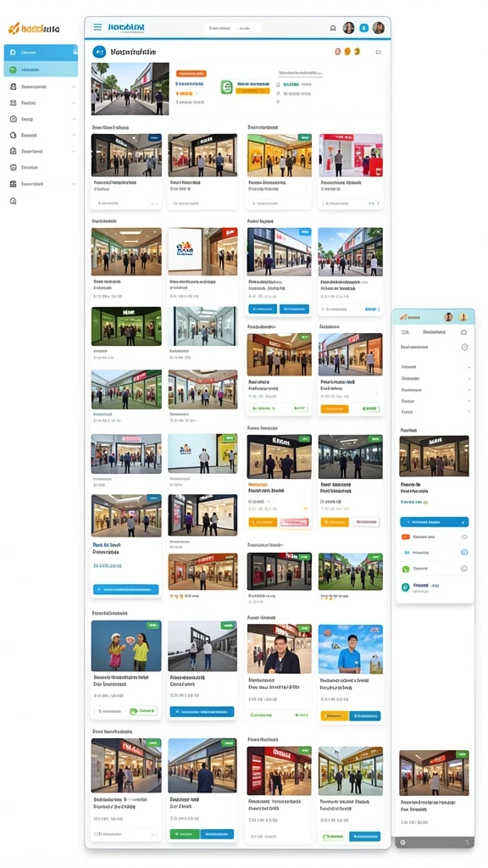
Task: Toggle the circle control on the green icon row
Action: [x=463, y=569]
